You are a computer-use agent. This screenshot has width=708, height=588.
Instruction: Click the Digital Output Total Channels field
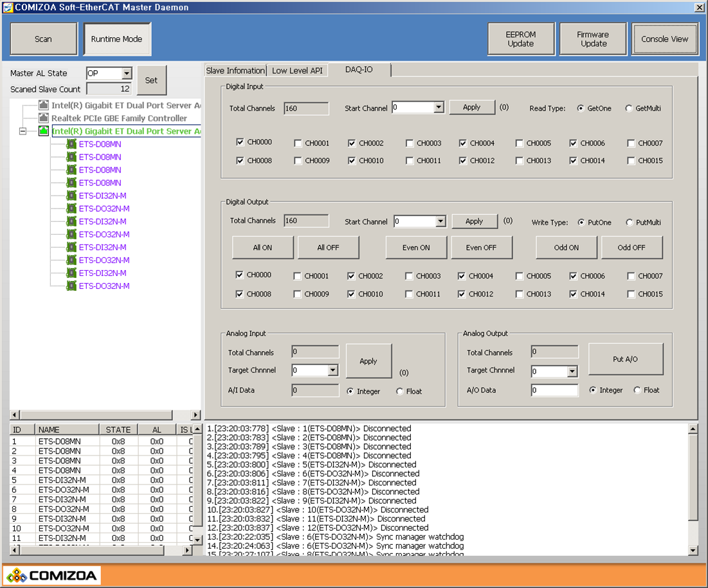pos(306,221)
